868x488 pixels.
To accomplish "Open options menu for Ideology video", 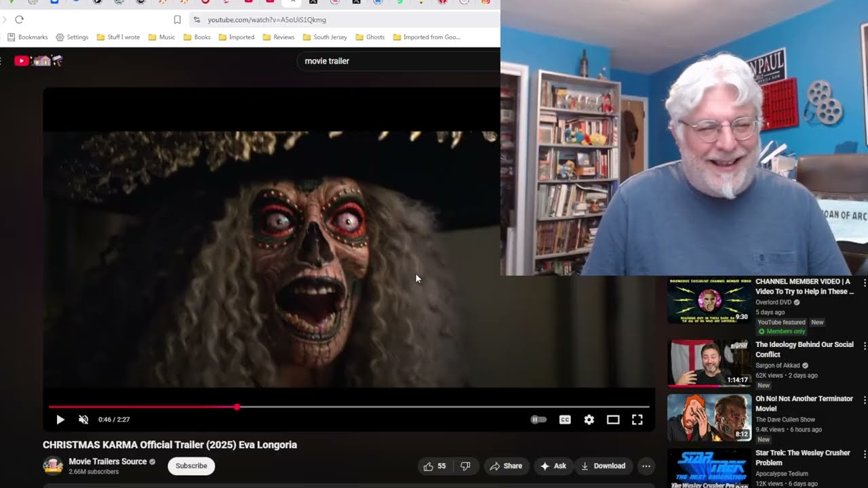I will click(865, 345).
